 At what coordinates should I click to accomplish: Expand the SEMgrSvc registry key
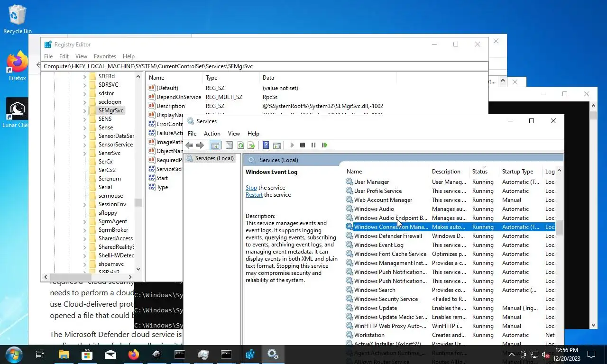(85, 110)
